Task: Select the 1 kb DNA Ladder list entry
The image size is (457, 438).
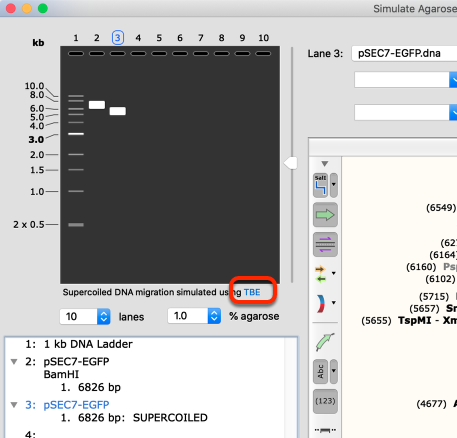Action: (x=79, y=344)
